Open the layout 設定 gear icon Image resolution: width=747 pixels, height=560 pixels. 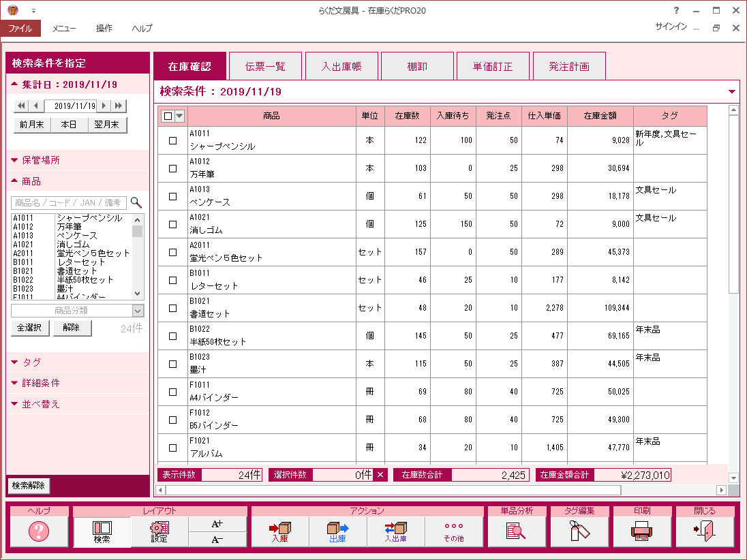(x=159, y=531)
